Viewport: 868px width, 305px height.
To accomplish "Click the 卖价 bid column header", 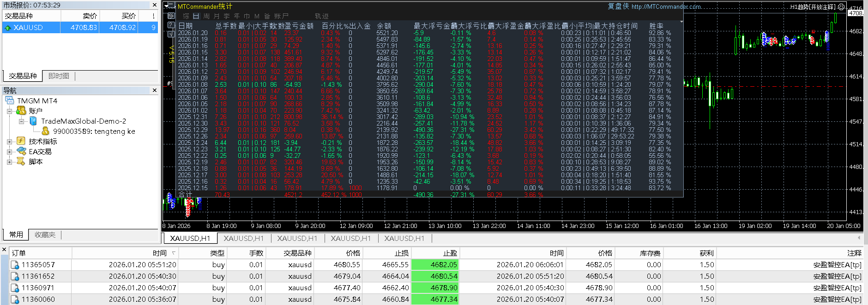I will coord(80,16).
